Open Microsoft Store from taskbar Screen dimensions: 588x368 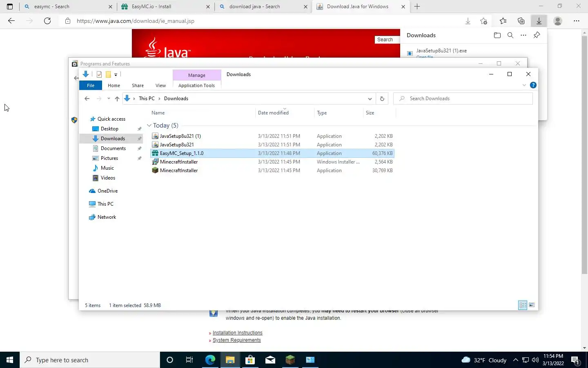click(x=250, y=360)
